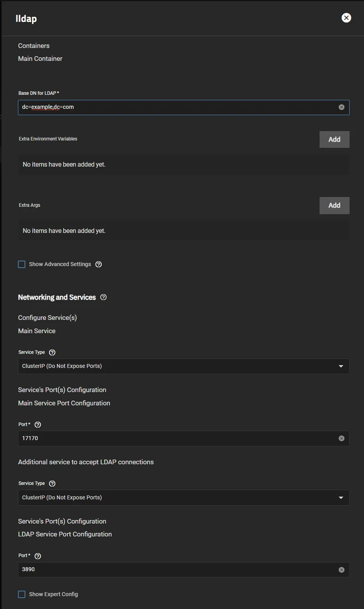Viewport: 364px width, 609px height.
Task: Focus the LDAP Service Port field
Action: coord(175,570)
